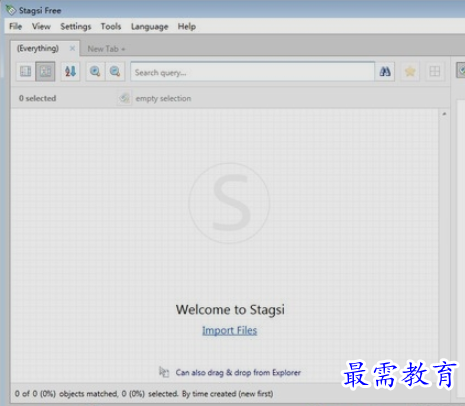Image resolution: width=465 pixels, height=406 pixels.
Task: Click the tag icon next to empty selection
Action: (x=124, y=98)
